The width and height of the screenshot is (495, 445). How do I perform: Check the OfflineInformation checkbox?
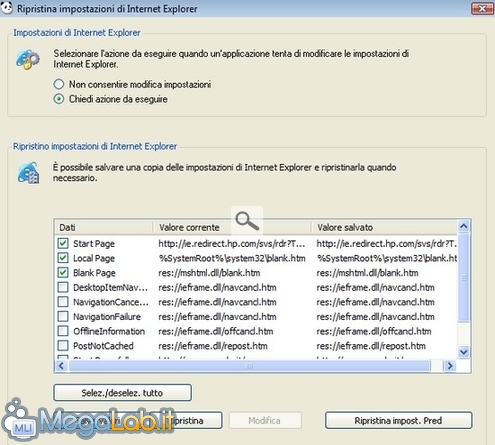(x=63, y=331)
